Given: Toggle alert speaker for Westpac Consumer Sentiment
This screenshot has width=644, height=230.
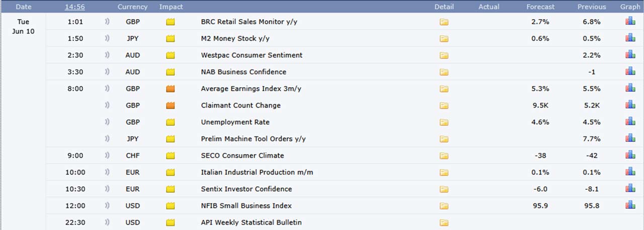Looking at the screenshot, I should (x=107, y=55).
